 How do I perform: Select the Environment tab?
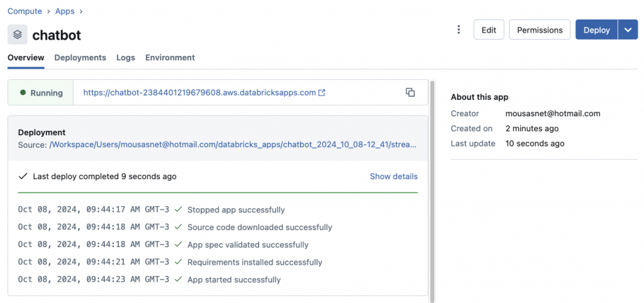coord(170,57)
